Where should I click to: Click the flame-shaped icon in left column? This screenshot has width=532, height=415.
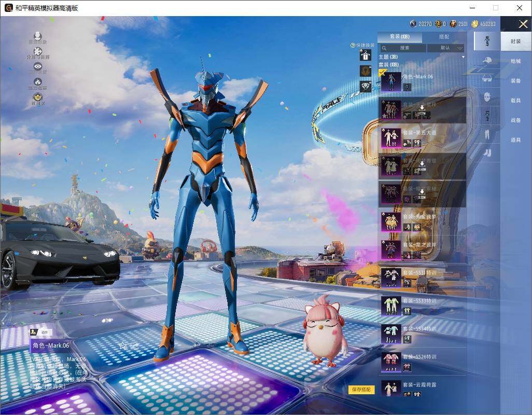pos(38,81)
